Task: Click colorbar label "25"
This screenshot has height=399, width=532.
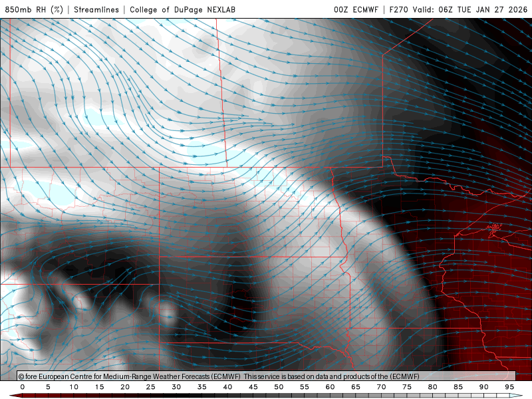Action: pyautogui.click(x=151, y=387)
